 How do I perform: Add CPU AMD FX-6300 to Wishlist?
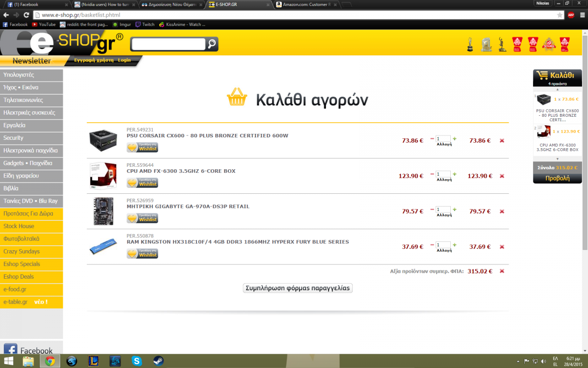coord(143,183)
